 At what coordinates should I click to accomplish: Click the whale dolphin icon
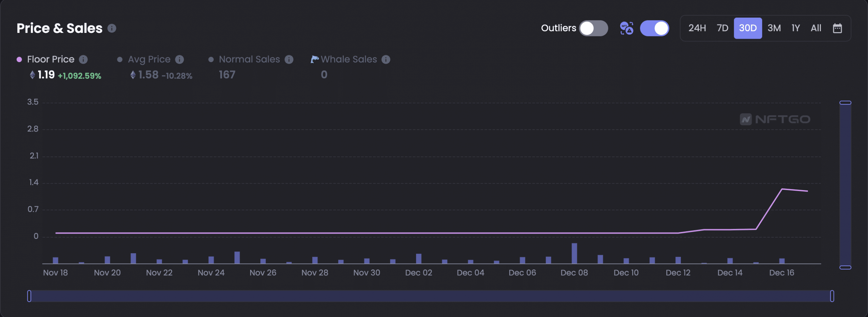click(x=315, y=59)
